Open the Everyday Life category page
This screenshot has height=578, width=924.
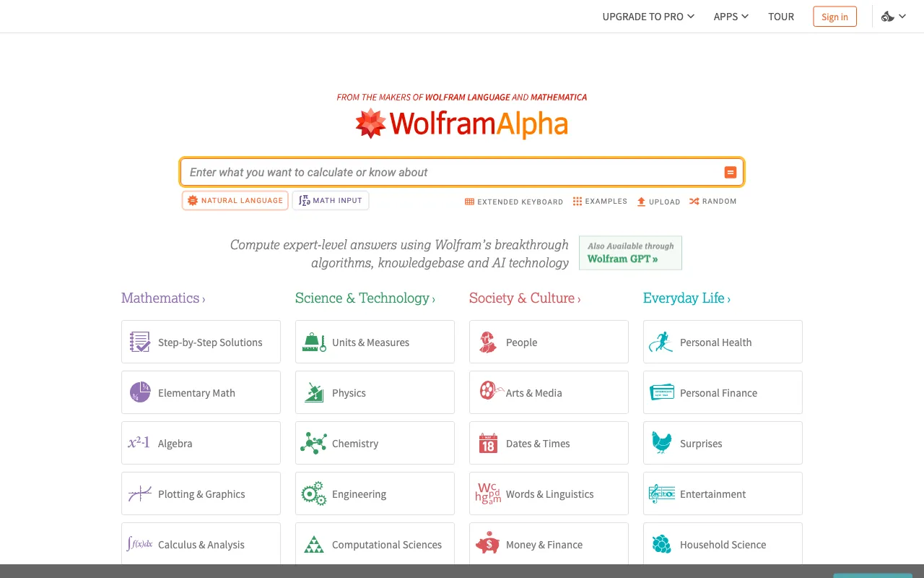tap(687, 298)
